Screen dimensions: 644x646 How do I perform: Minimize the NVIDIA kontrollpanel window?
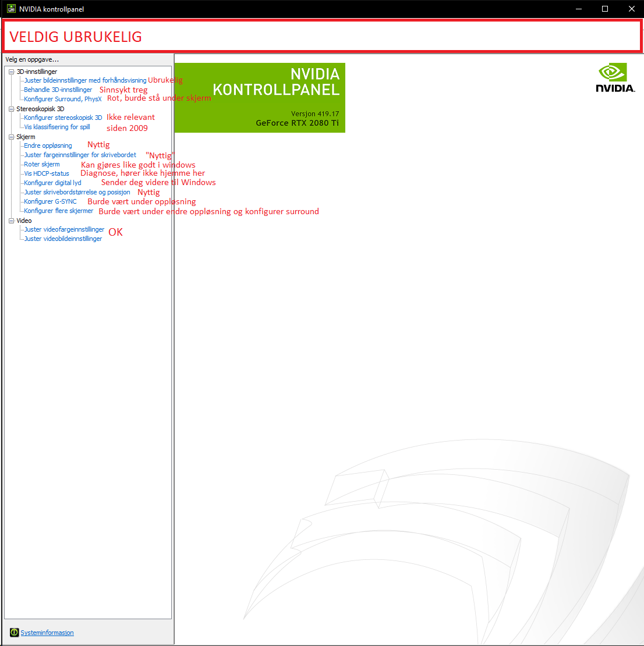(578, 9)
